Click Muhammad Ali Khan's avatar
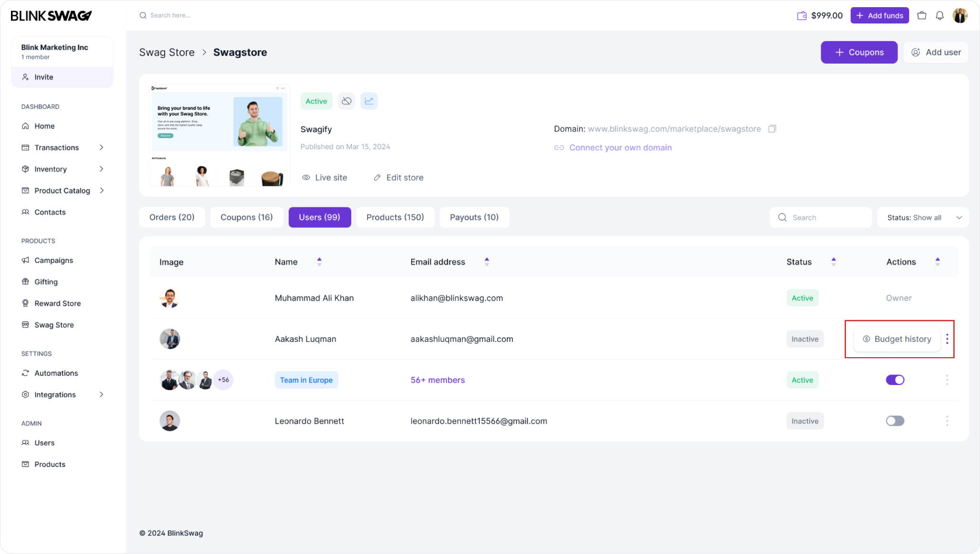The image size is (980, 554). (x=169, y=298)
